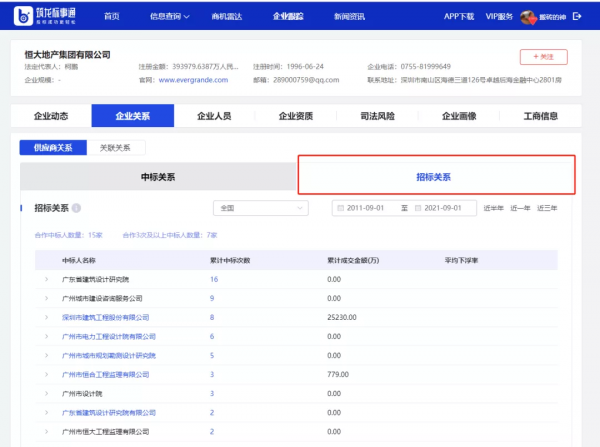The image size is (600, 447).
Task: Go to 商机雷达 navigation item
Action: pos(227,16)
